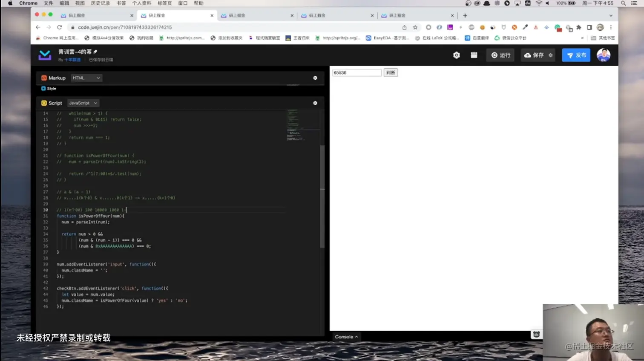Open the 历史记录 menu
The width and height of the screenshot is (644, 361).
click(100, 3)
